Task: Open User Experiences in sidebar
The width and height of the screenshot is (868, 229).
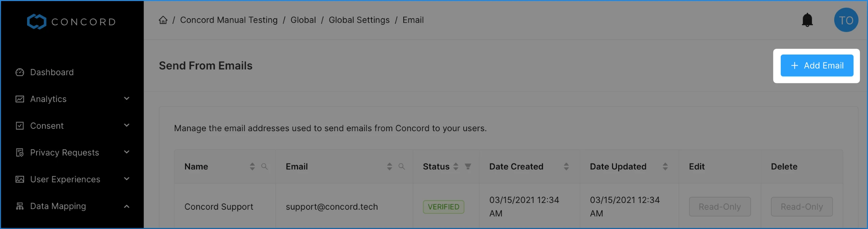Action: [72, 179]
